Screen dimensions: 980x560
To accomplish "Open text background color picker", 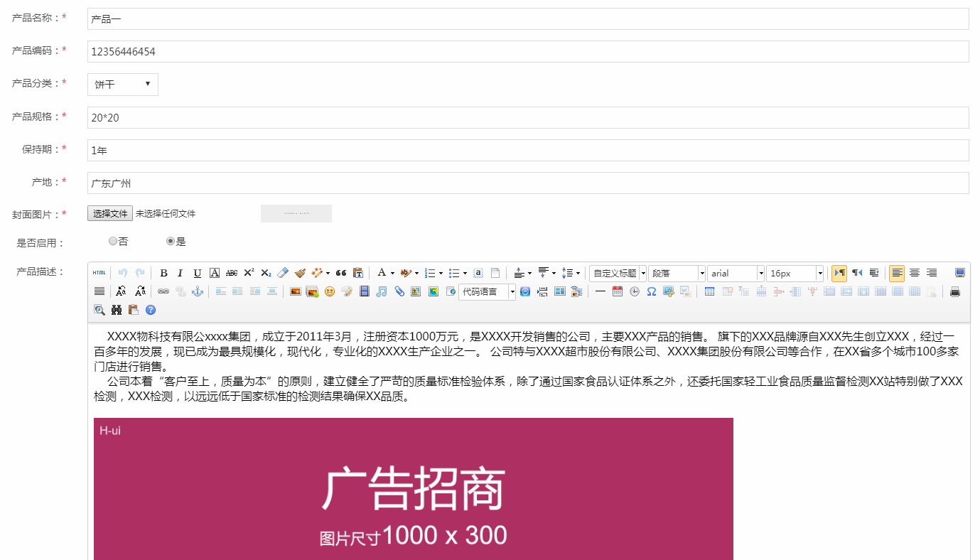I will pyautogui.click(x=405, y=273).
